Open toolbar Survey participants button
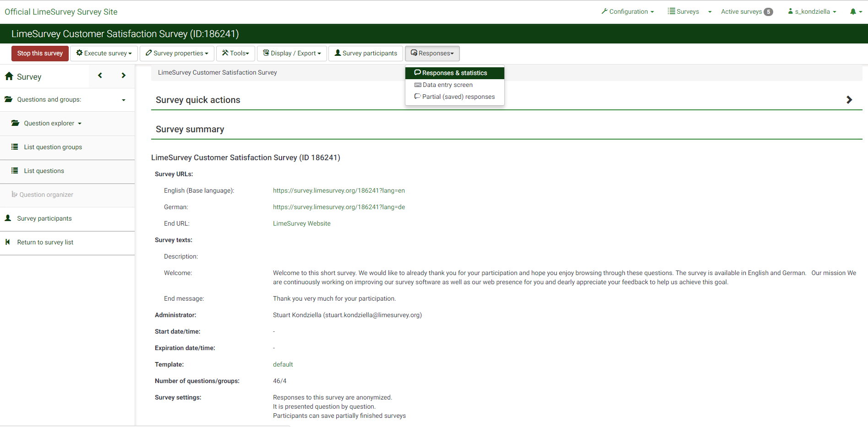 tap(366, 54)
